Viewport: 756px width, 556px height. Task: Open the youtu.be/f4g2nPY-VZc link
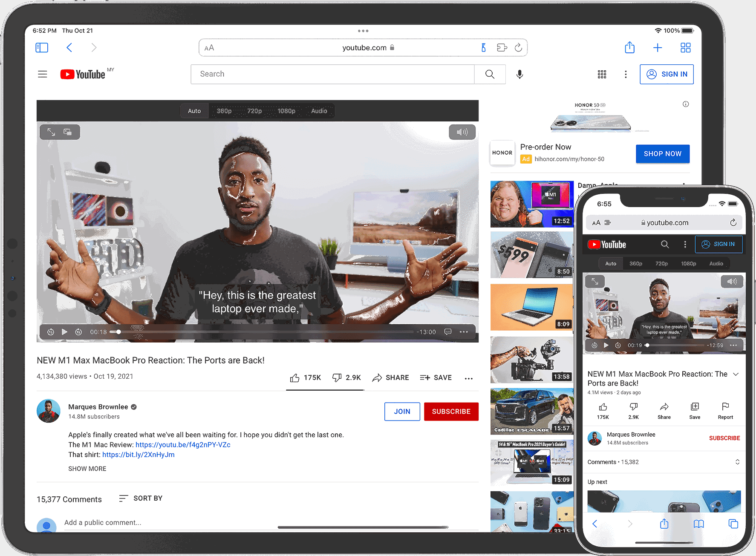(x=183, y=445)
